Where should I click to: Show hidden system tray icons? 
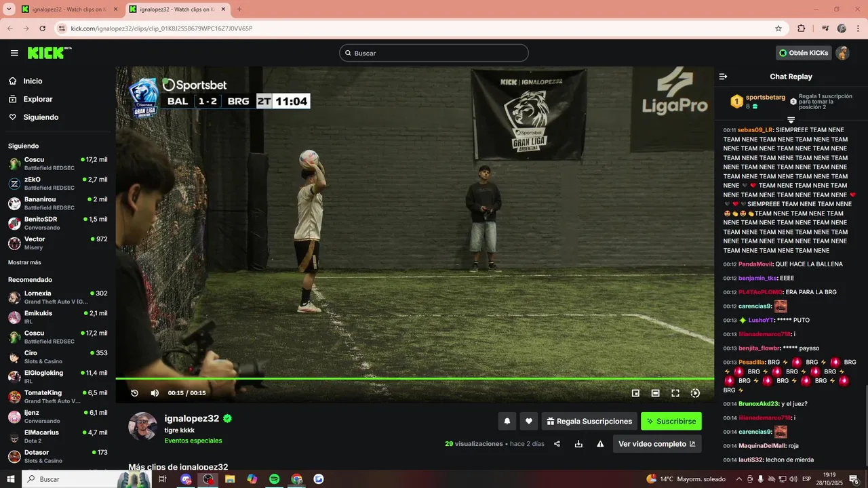click(739, 479)
